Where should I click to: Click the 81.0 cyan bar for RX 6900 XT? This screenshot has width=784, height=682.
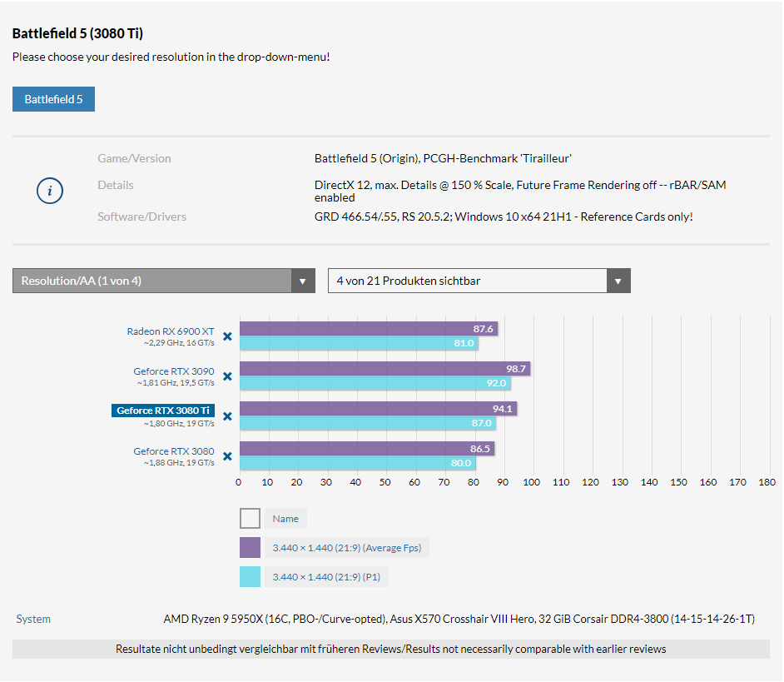click(x=359, y=343)
